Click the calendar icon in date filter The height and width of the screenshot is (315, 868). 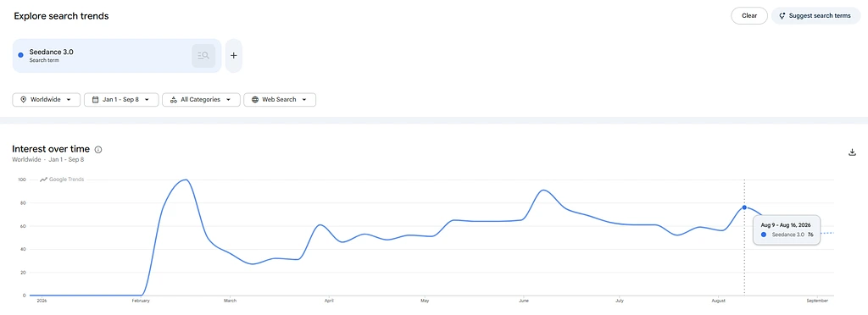(95, 99)
